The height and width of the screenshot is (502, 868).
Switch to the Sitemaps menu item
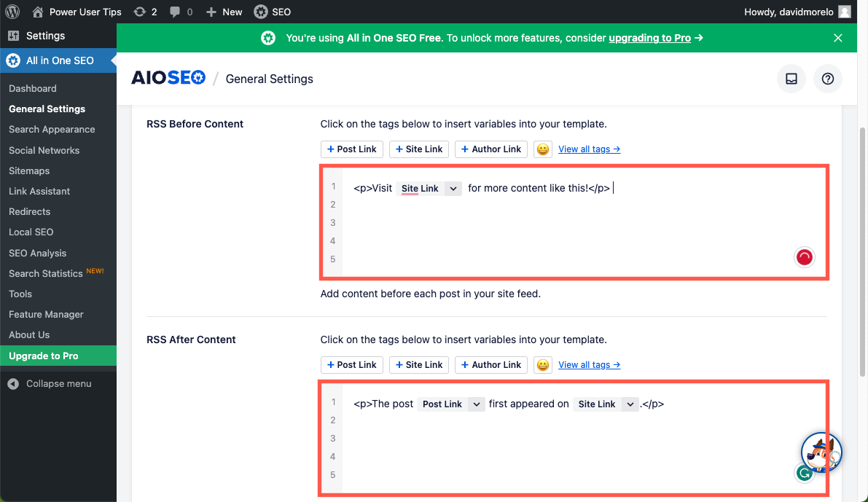coord(30,170)
